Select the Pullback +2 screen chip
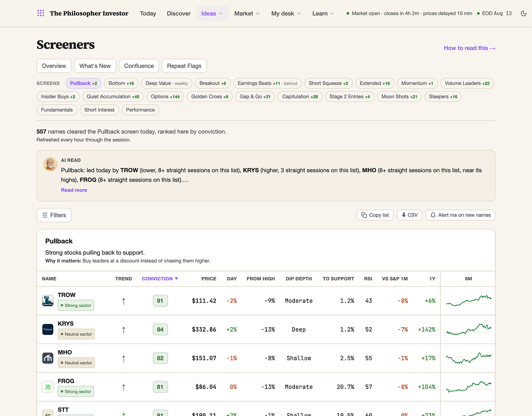This screenshot has height=416, width=532. pyautogui.click(x=84, y=83)
